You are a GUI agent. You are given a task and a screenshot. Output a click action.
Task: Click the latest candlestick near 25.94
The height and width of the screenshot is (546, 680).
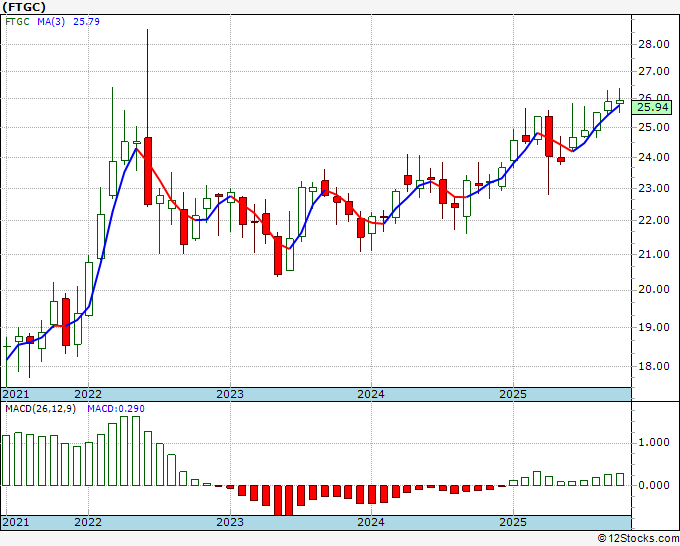pos(620,102)
